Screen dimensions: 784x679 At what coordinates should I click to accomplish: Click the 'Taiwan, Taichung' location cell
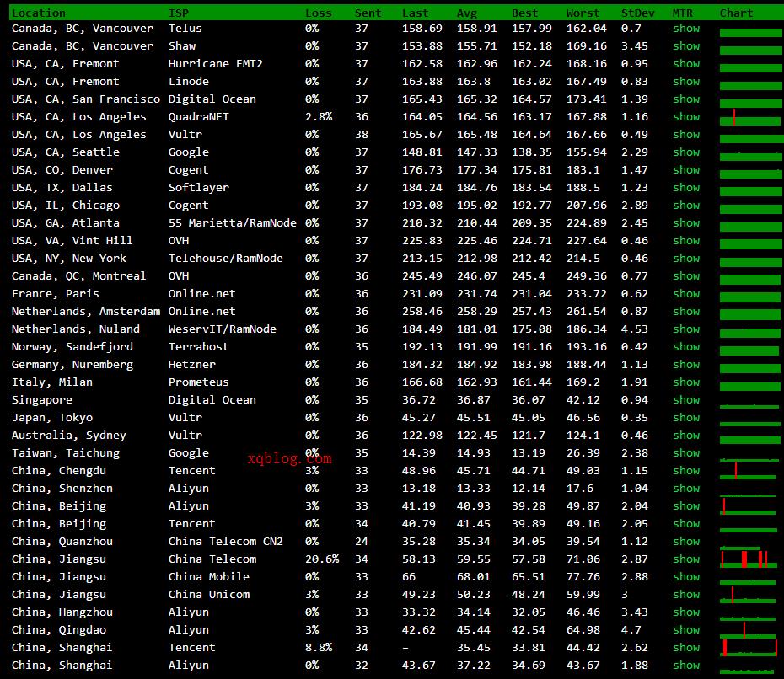[66, 453]
